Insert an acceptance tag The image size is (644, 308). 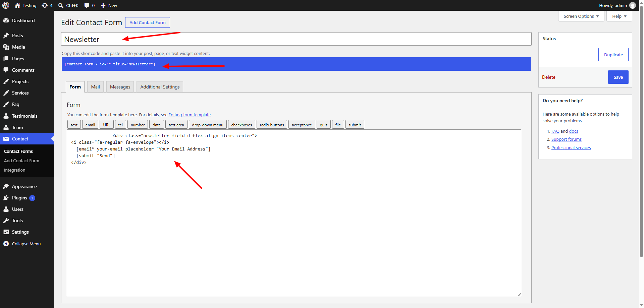pos(302,125)
